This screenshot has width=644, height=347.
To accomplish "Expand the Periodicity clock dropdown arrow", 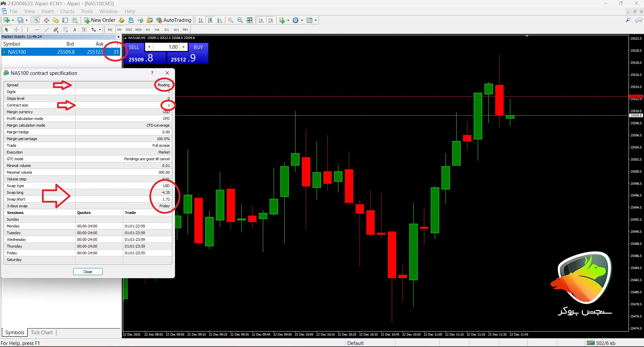I will tap(302, 20).
